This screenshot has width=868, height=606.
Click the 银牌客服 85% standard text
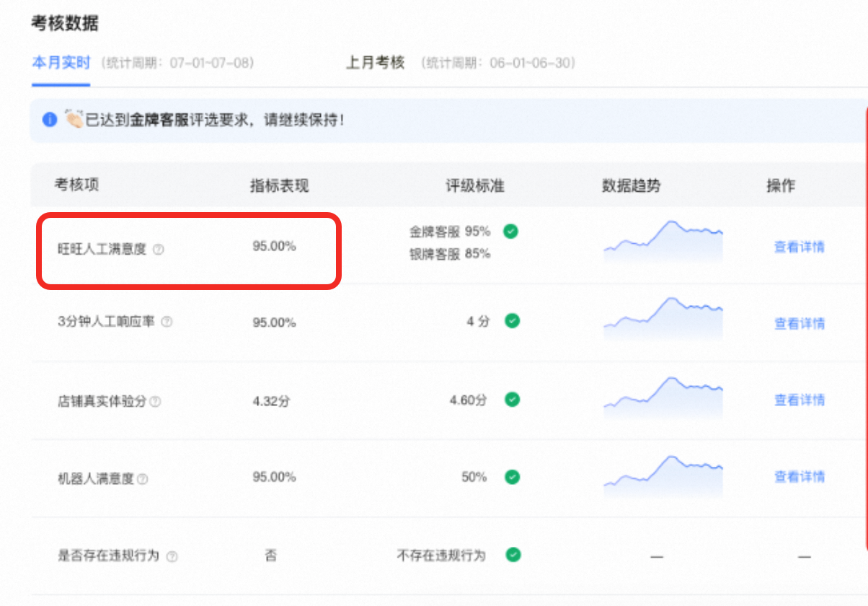(450, 253)
